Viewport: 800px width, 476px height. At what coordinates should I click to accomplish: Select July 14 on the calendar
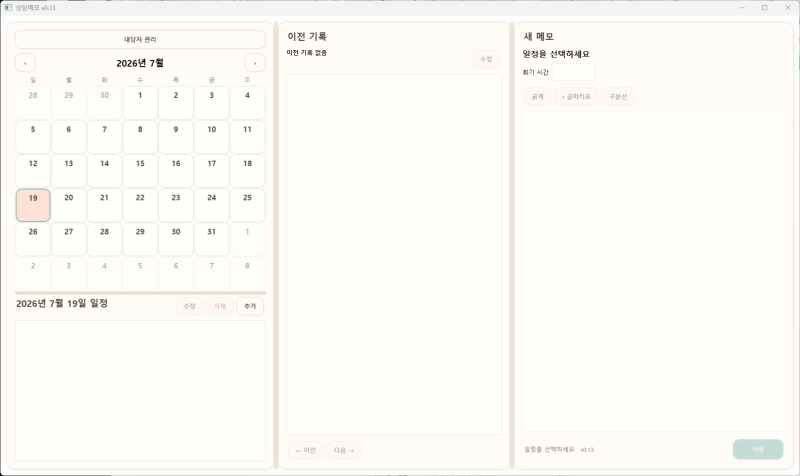point(105,171)
